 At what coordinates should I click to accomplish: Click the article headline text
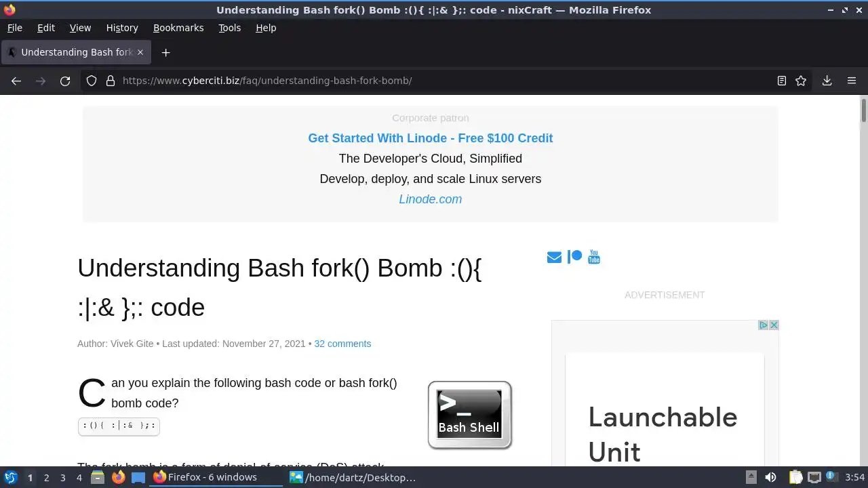tap(279, 287)
